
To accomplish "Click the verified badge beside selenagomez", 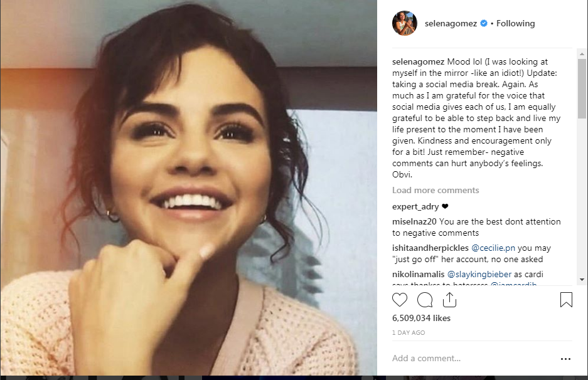I will pos(484,24).
